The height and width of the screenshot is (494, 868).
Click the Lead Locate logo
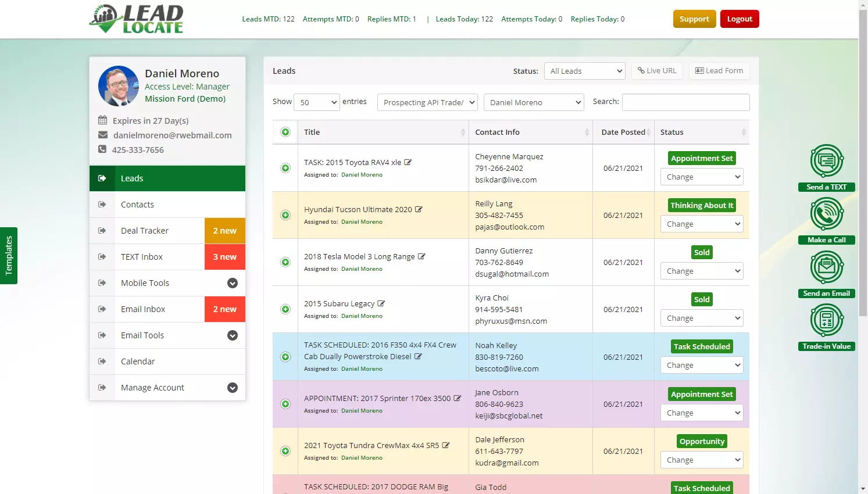[137, 19]
